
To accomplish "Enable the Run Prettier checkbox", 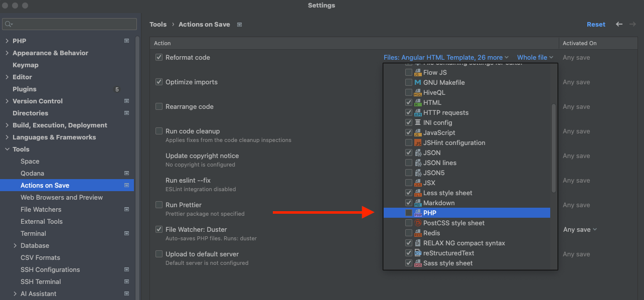I will [x=159, y=205].
